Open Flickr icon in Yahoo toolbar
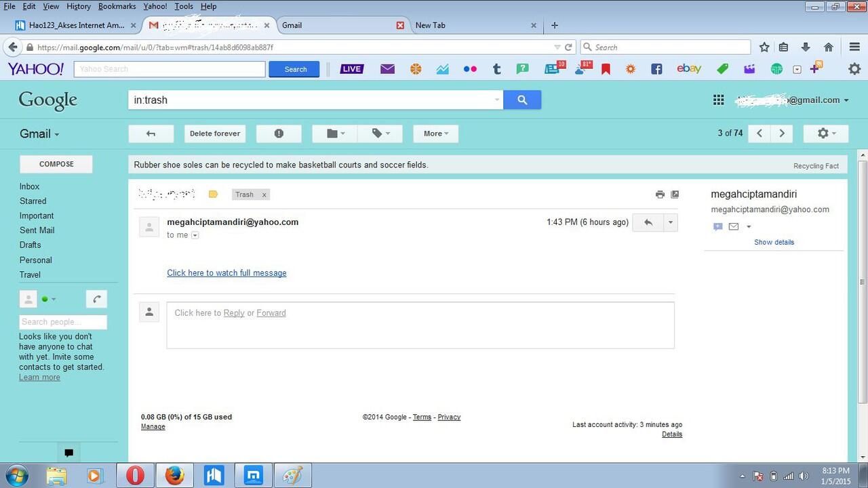The image size is (868, 488). pyautogui.click(x=470, y=69)
